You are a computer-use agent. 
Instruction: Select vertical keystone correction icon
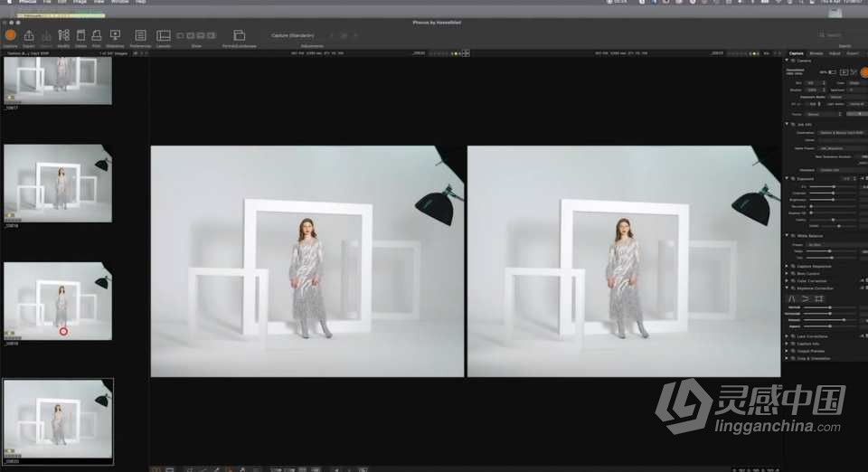point(794,297)
